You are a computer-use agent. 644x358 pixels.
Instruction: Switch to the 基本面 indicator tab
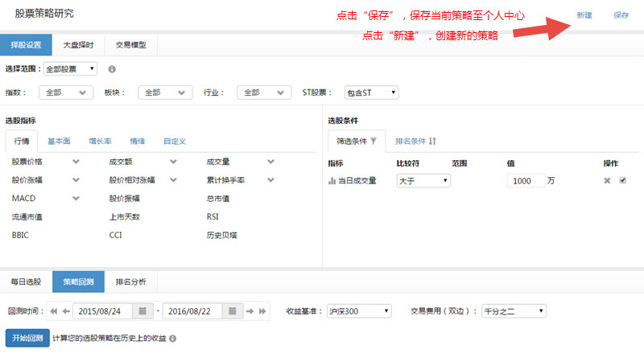coord(58,142)
